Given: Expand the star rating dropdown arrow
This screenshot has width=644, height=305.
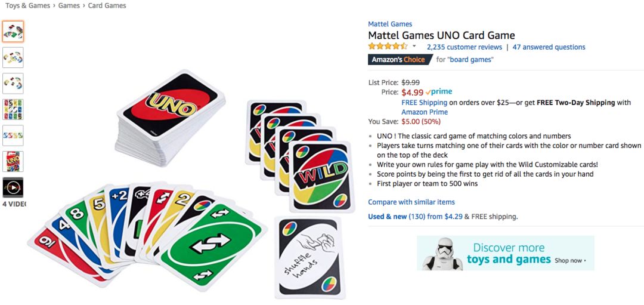Looking at the screenshot, I should coord(414,46).
